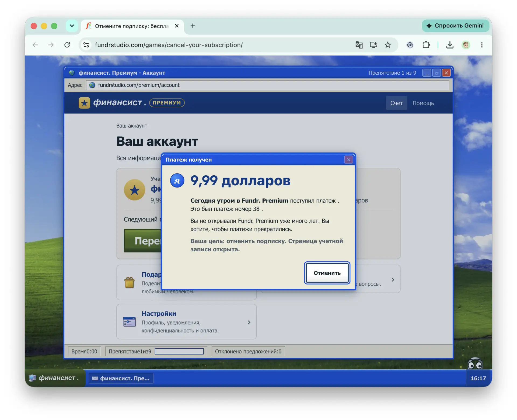
Task: Click Спросить Gemini button
Action: pos(455,26)
